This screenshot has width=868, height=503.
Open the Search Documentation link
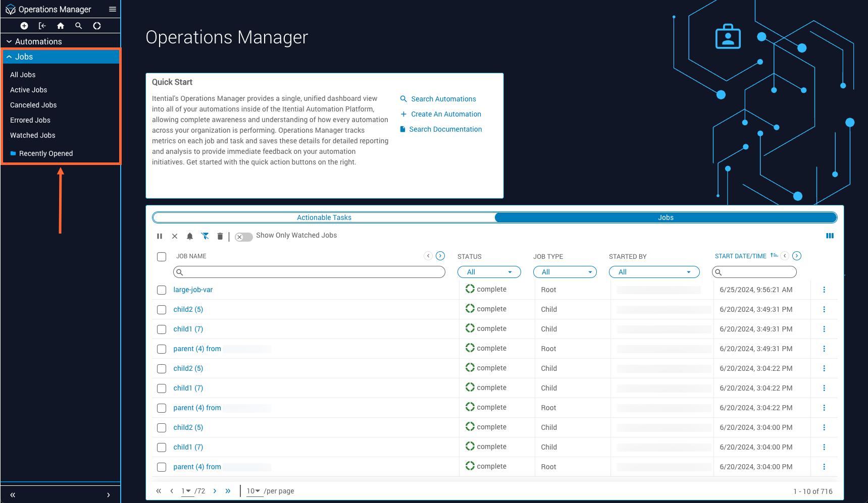[445, 129]
